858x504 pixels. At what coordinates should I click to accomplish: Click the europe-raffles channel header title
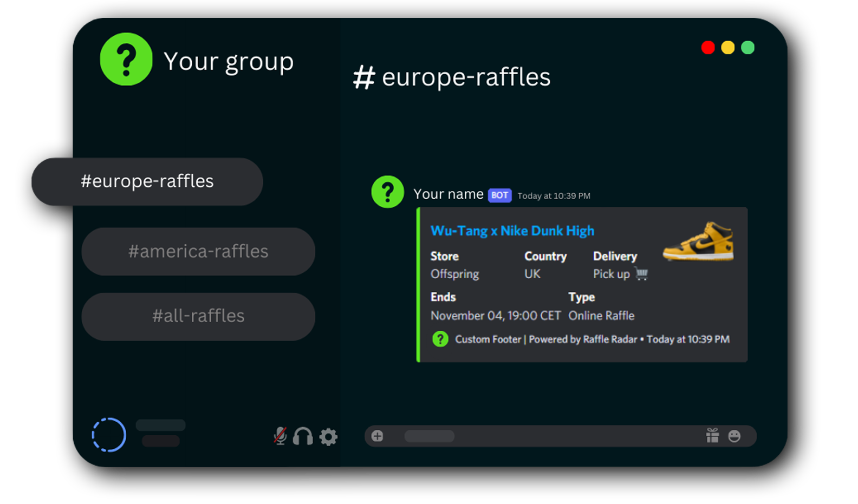click(466, 77)
